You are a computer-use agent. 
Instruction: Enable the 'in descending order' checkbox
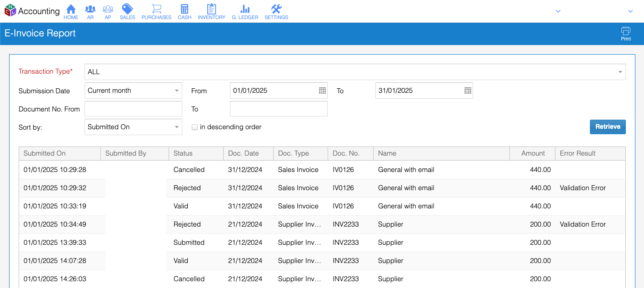(195, 127)
